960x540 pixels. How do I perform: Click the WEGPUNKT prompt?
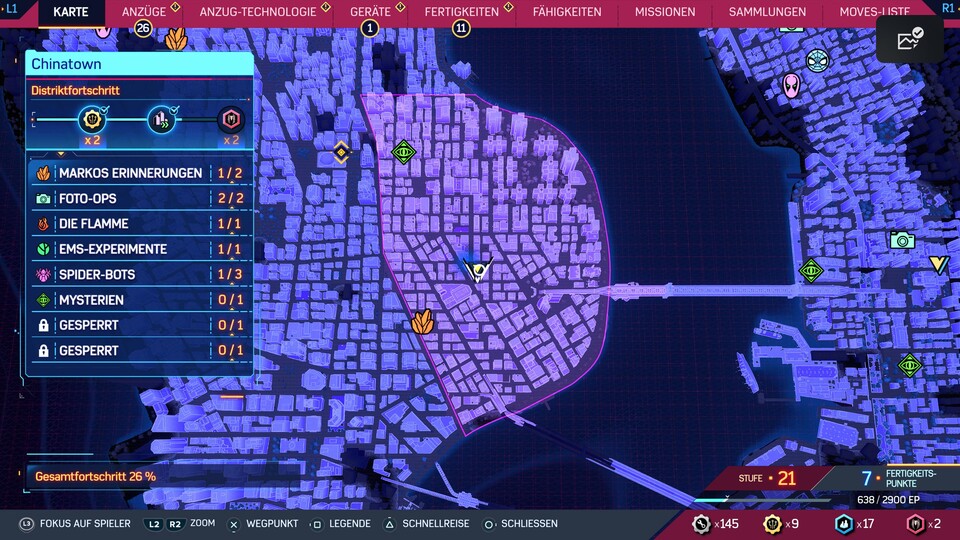(x=263, y=524)
